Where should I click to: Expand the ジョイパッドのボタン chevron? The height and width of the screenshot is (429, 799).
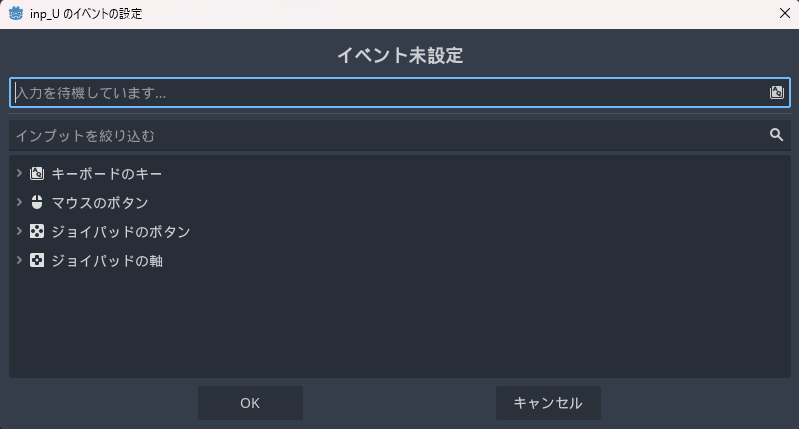[19, 231]
